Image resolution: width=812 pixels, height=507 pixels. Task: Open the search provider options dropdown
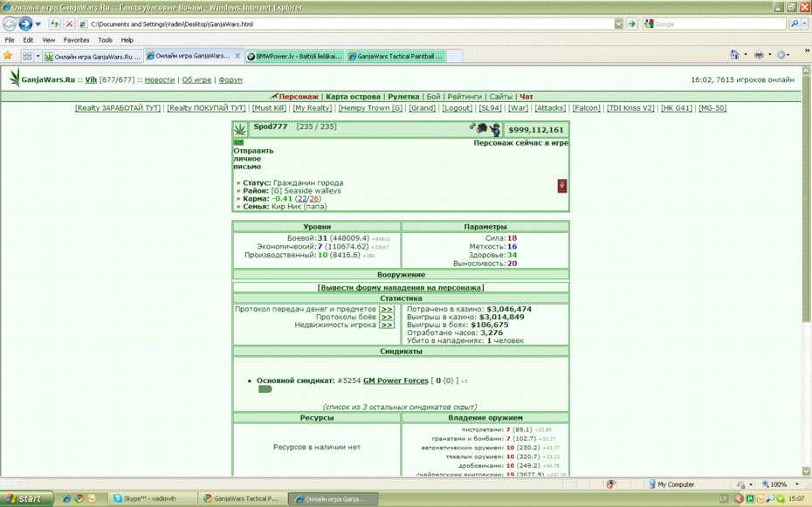pos(805,24)
